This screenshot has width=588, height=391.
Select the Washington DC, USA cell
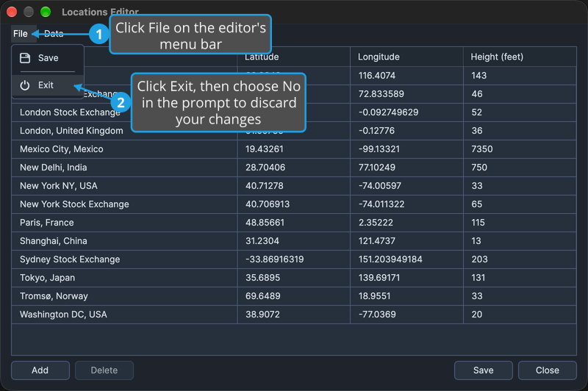[124, 315]
